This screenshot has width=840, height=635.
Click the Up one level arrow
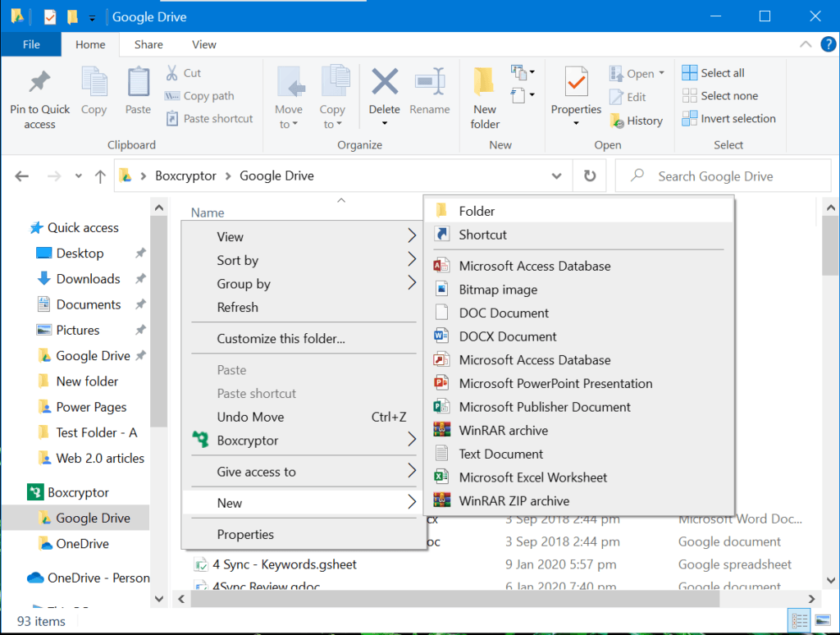click(100, 176)
